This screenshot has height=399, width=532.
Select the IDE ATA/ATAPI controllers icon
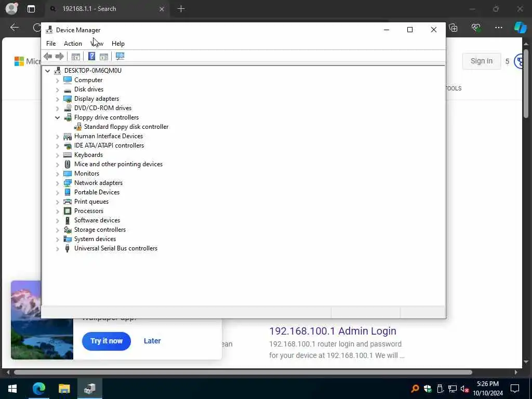[68, 145]
